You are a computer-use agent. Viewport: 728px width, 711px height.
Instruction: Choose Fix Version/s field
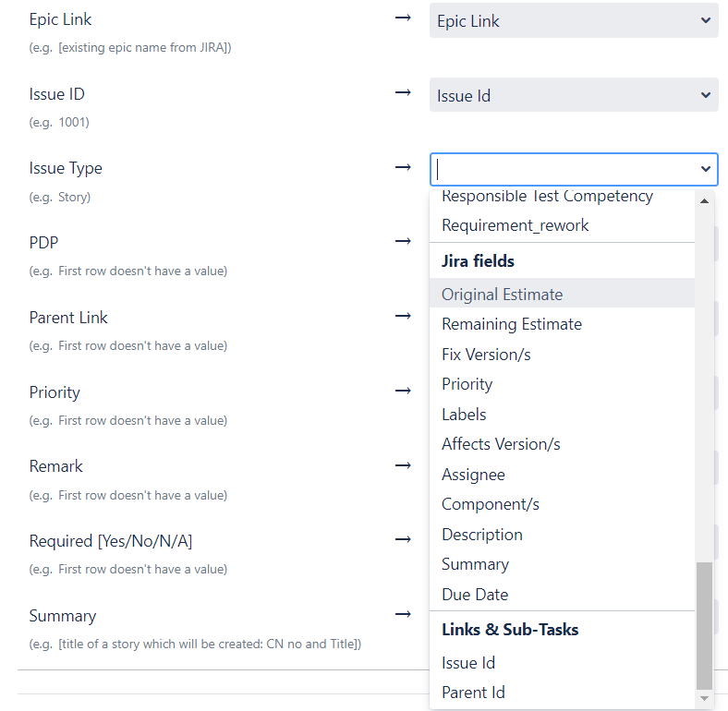click(x=562, y=354)
